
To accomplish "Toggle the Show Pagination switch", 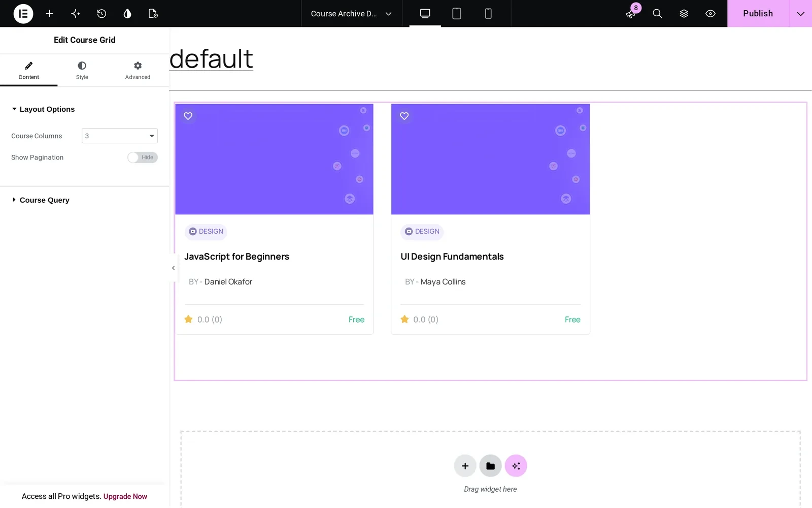I will pyautogui.click(x=143, y=157).
